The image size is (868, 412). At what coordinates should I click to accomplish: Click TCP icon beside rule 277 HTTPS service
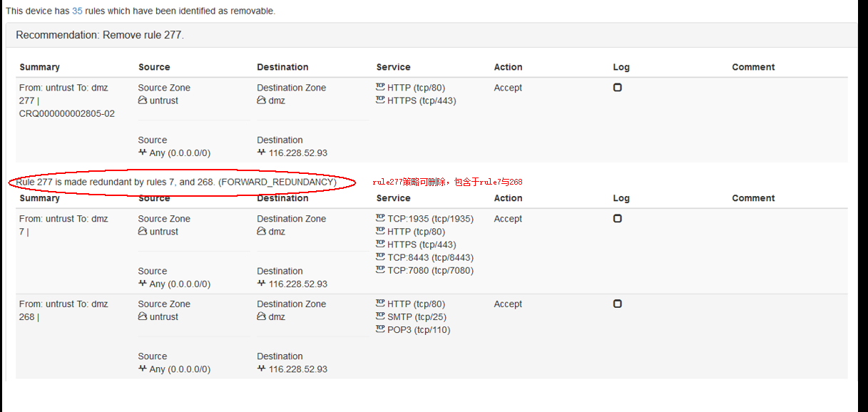380,101
